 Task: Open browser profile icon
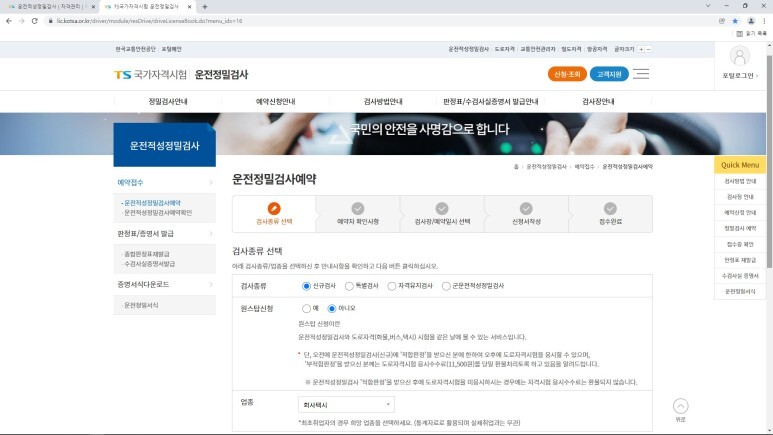[751, 21]
